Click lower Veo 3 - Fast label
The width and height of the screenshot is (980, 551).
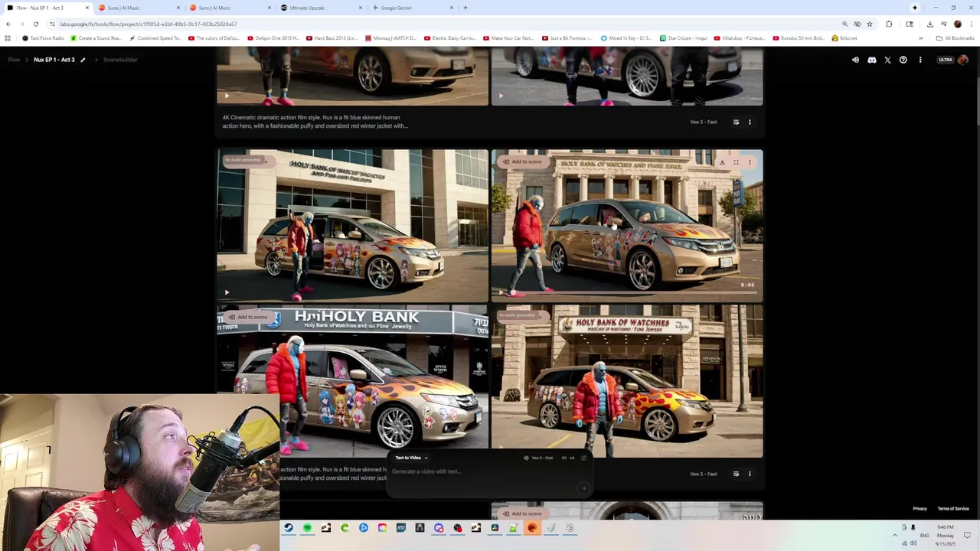(x=703, y=474)
